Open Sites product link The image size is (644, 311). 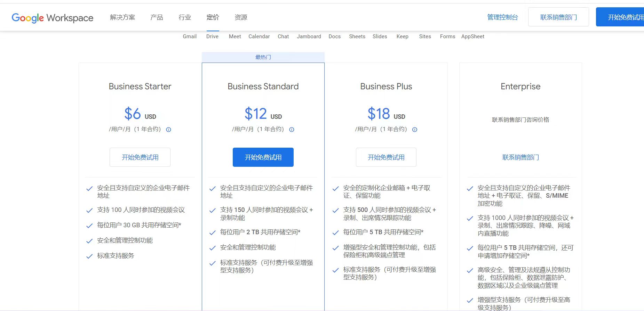click(425, 36)
